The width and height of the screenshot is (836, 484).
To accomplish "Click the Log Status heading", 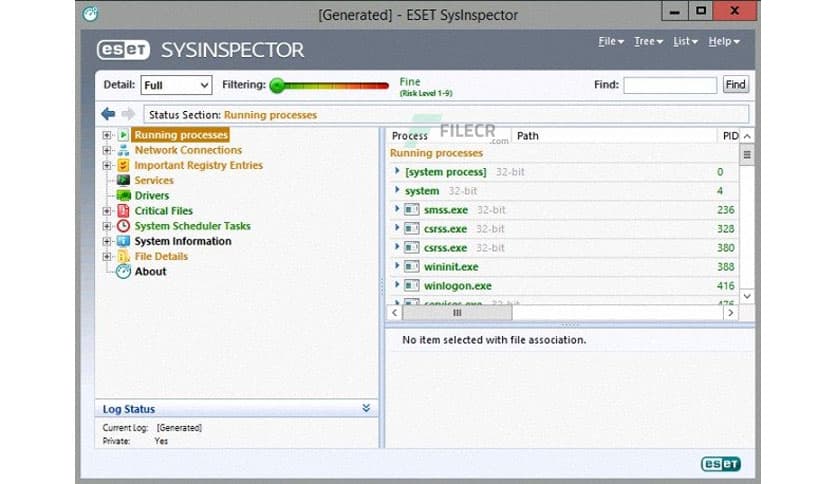I will point(128,409).
